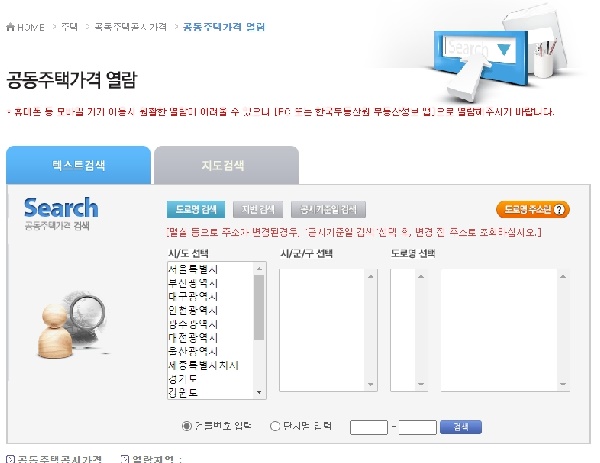Click the 시/도 list scrollbar thumb
The height and width of the screenshot is (463, 600).
click(x=259, y=307)
